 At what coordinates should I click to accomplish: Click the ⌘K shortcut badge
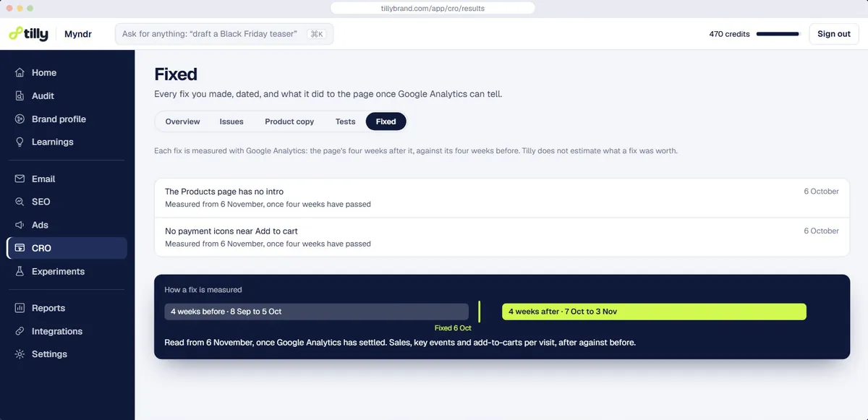pos(316,34)
